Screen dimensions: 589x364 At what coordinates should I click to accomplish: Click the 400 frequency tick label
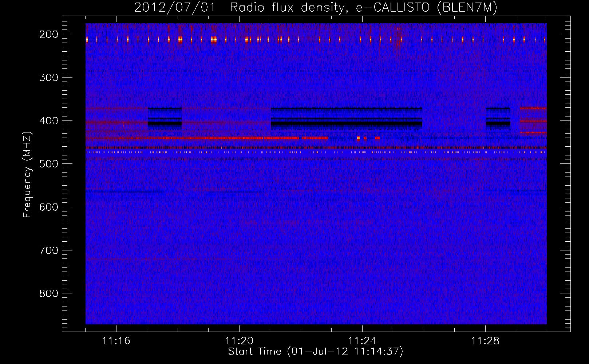(x=48, y=121)
